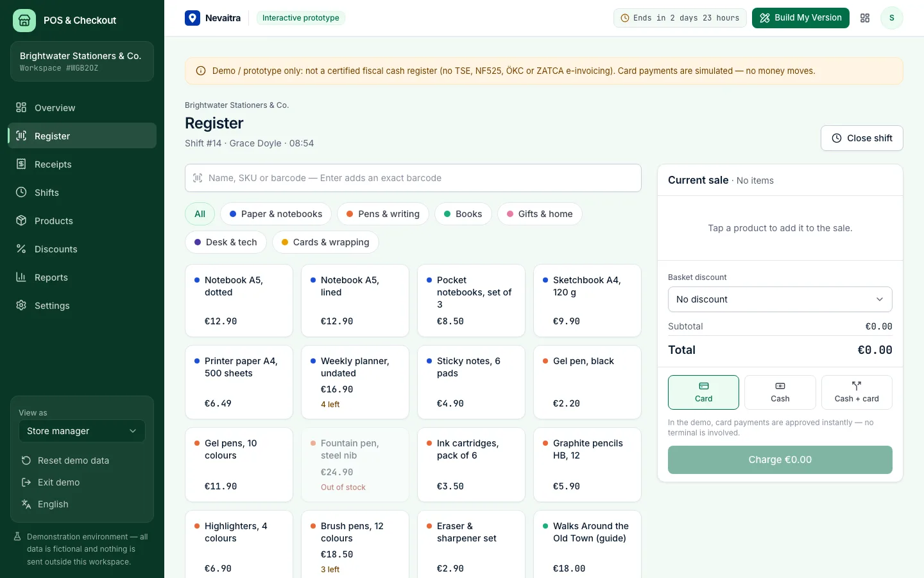Click the Settings gear icon

click(x=21, y=305)
